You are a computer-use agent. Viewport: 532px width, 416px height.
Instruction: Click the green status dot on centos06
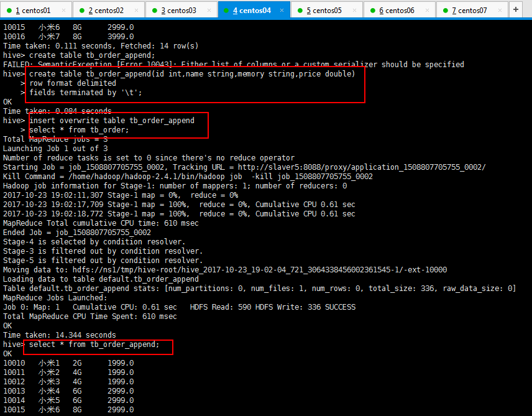pyautogui.click(x=372, y=11)
